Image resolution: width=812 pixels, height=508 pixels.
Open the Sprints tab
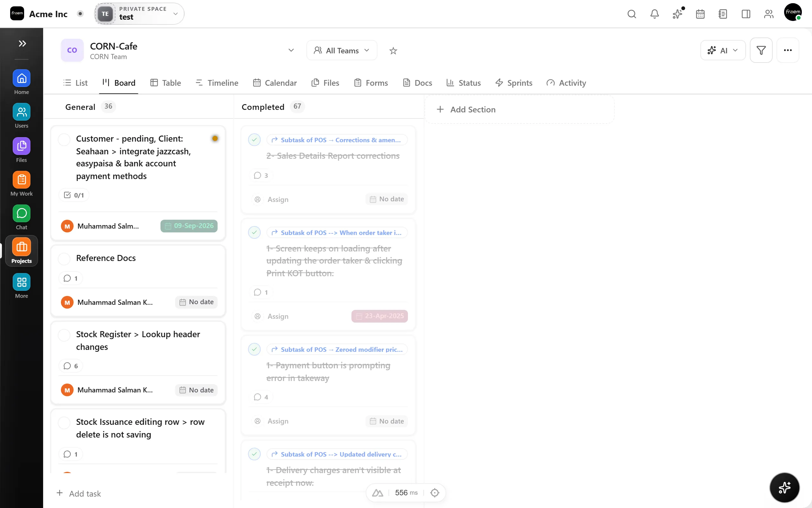click(514, 83)
